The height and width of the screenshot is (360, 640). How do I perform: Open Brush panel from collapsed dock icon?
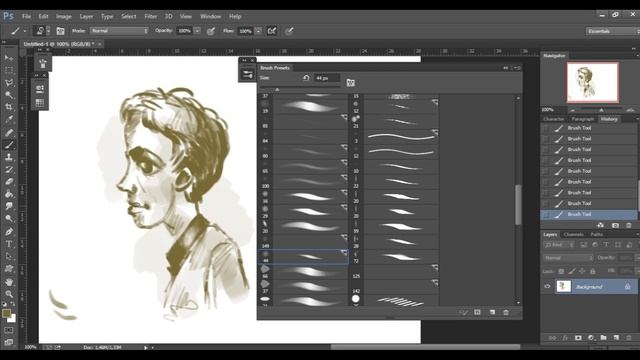point(43,63)
